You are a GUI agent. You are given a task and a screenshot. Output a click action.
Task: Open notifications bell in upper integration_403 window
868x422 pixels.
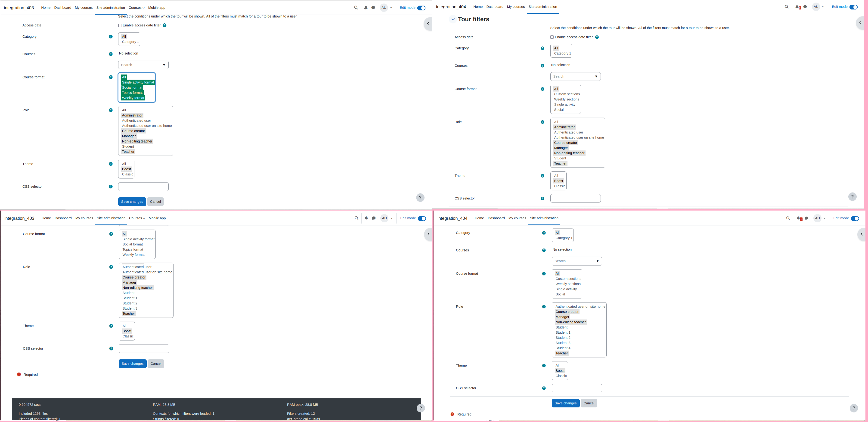(x=366, y=7)
